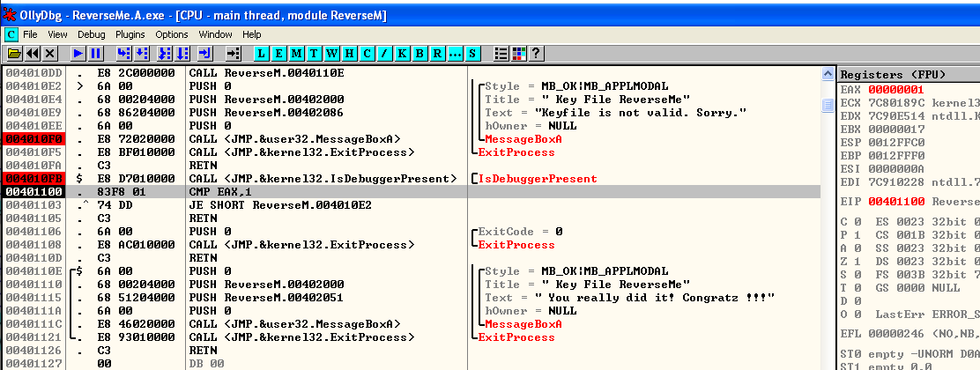
Task: Select the EFL value 00000246
Action: 895,335
